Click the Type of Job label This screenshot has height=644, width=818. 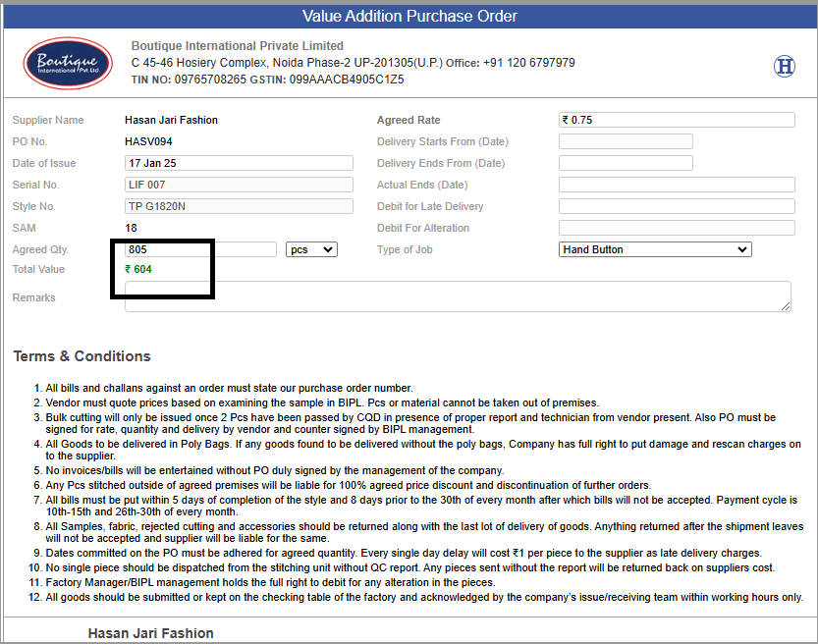point(405,249)
